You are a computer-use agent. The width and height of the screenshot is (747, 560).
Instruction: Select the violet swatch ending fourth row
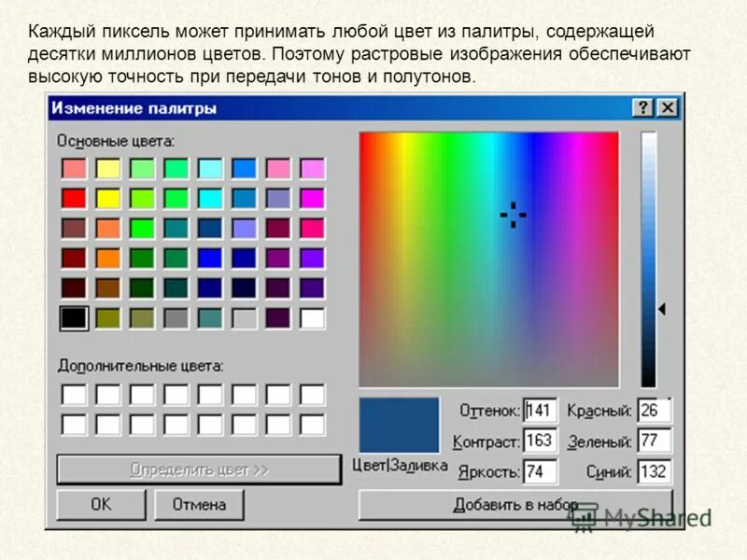pyautogui.click(x=313, y=259)
